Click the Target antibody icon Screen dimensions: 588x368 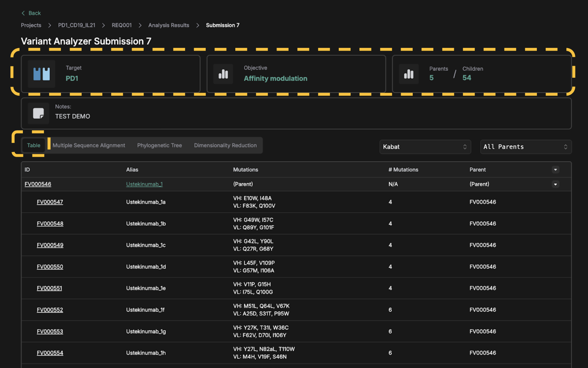41,74
